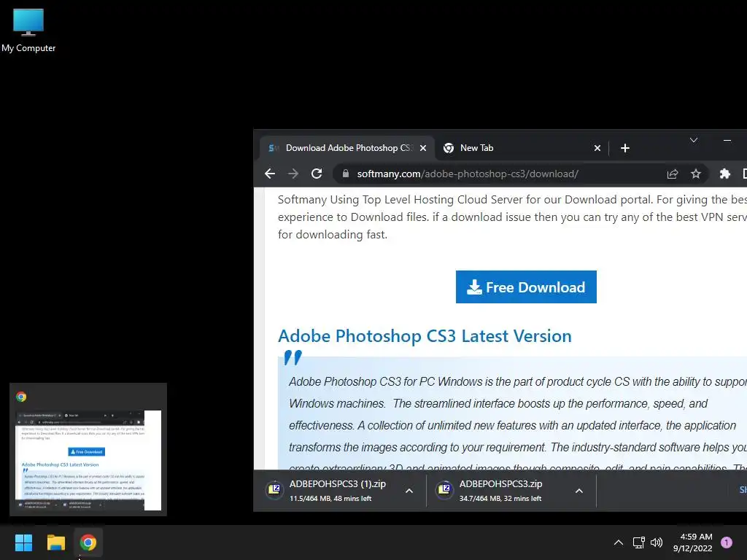This screenshot has height=560, width=747.
Task: Reload the softmany.com page
Action: (317, 174)
